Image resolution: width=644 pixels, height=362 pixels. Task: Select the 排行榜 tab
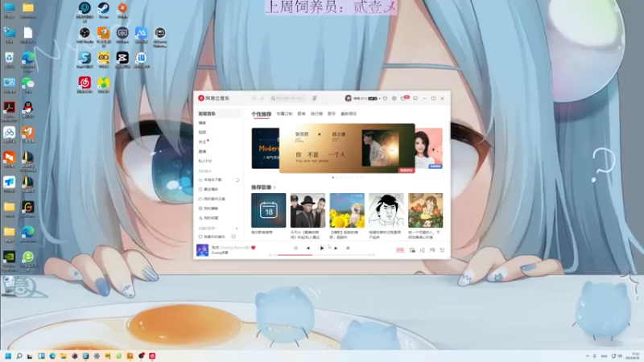(316, 113)
